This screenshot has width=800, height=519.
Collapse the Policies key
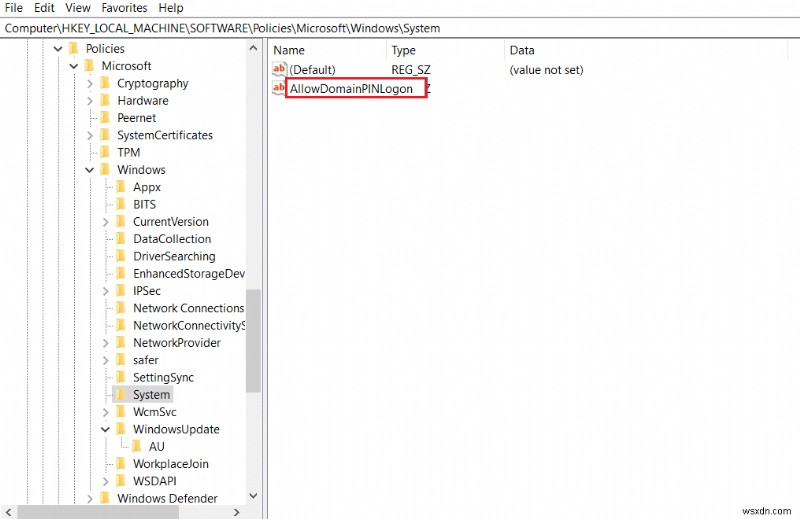[x=58, y=49]
